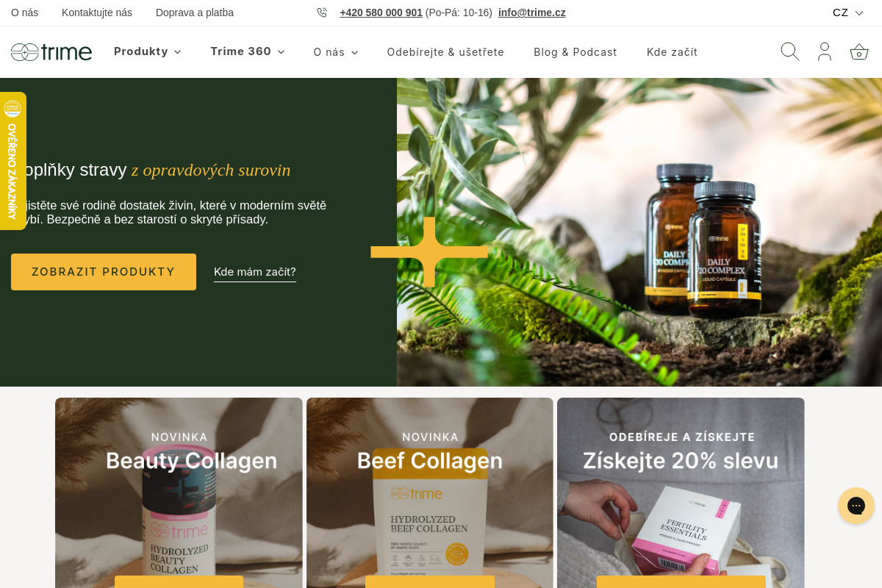Viewport: 882px width, 588px height.
Task: Expand the Trime 360 menu
Action: (248, 51)
